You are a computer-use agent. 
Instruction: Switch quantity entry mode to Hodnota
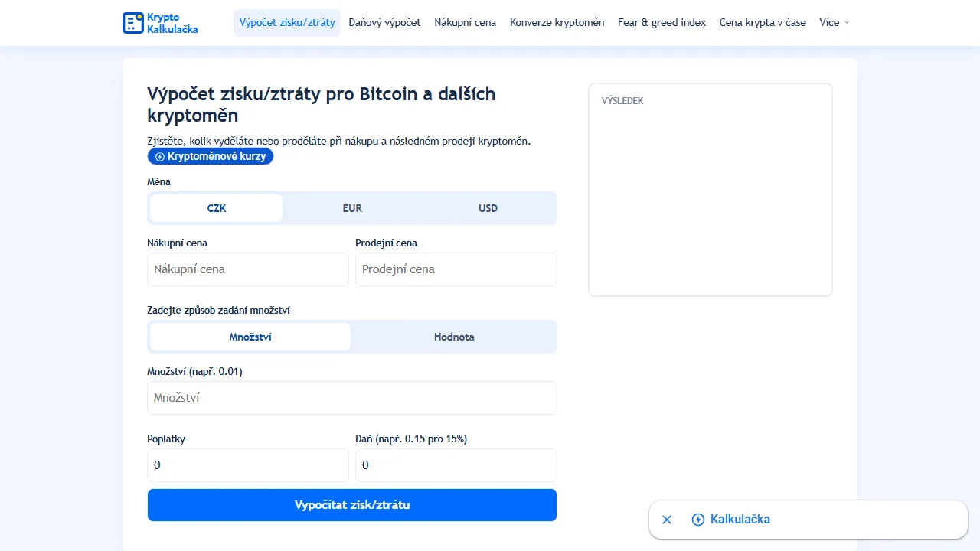[x=454, y=337]
